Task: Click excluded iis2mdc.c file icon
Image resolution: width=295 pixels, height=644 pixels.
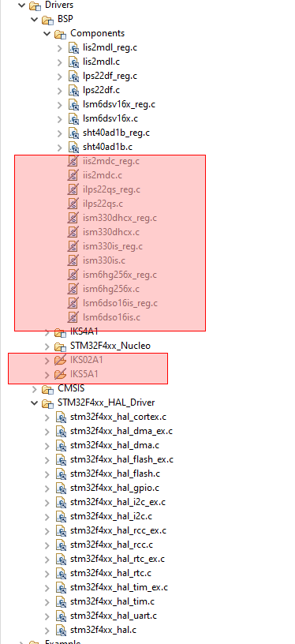Action: click(x=73, y=176)
